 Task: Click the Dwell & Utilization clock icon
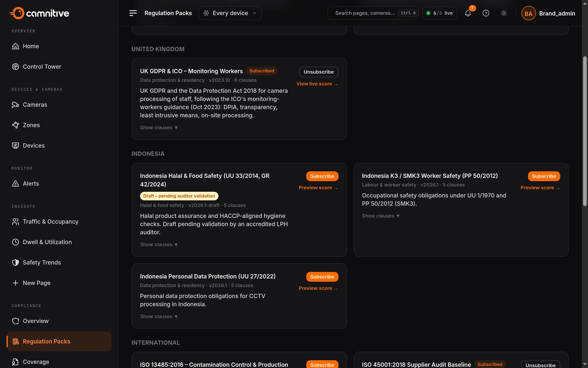[16, 242]
